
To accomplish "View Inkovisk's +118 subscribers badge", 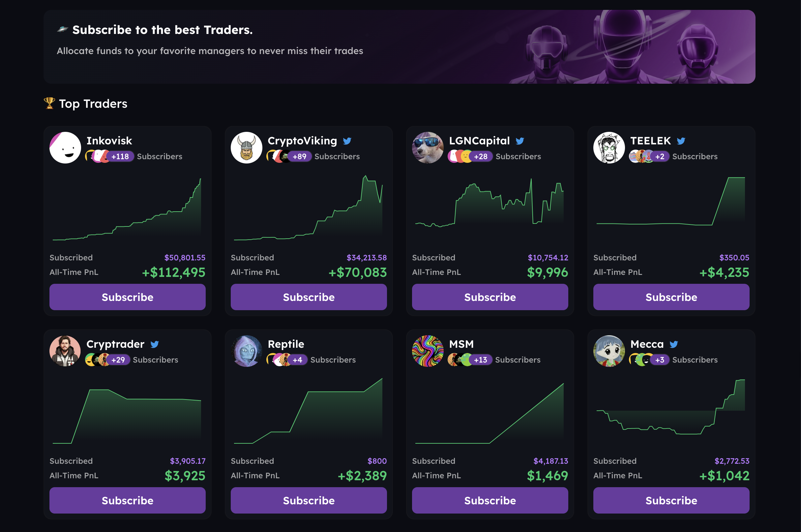I will 120,157.
